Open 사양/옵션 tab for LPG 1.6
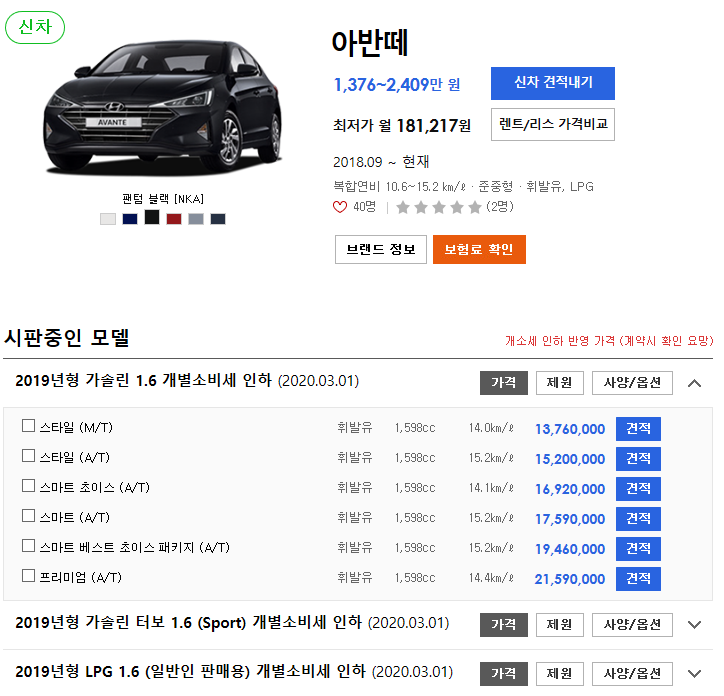The width and height of the screenshot is (724, 696). click(x=632, y=674)
